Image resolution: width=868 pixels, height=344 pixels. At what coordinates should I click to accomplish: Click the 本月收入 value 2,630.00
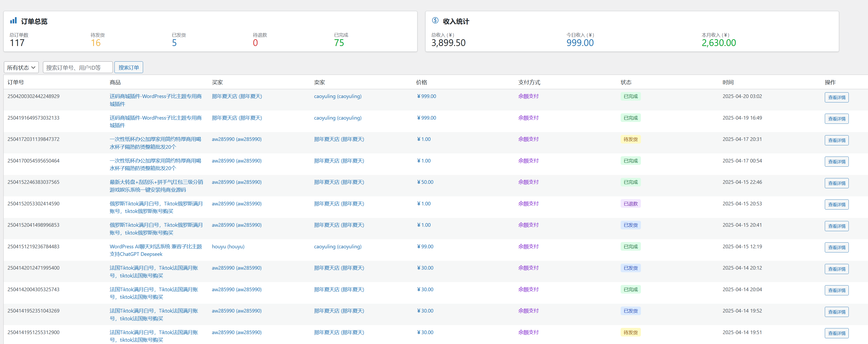719,43
